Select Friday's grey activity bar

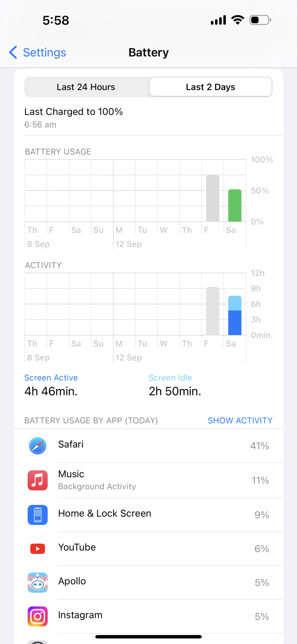tap(213, 311)
